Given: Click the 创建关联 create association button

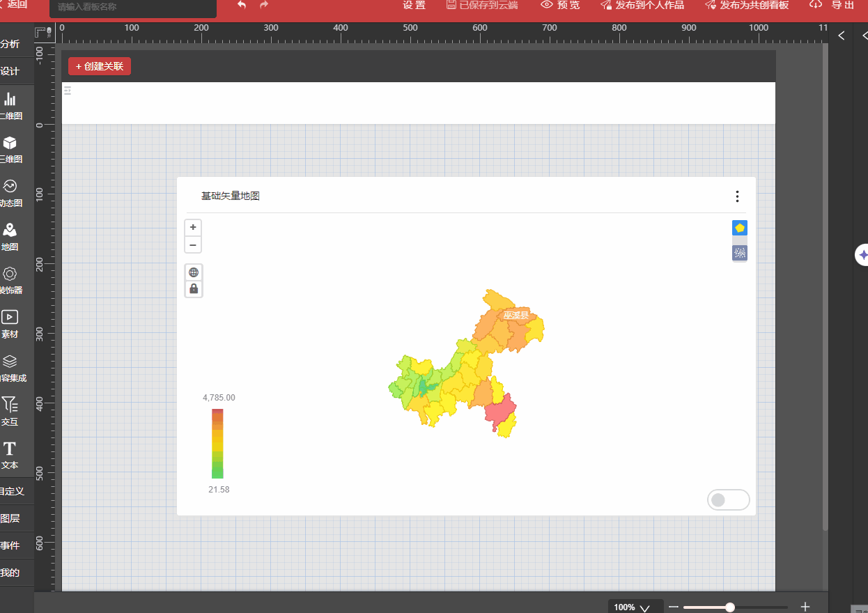Looking at the screenshot, I should tap(100, 66).
